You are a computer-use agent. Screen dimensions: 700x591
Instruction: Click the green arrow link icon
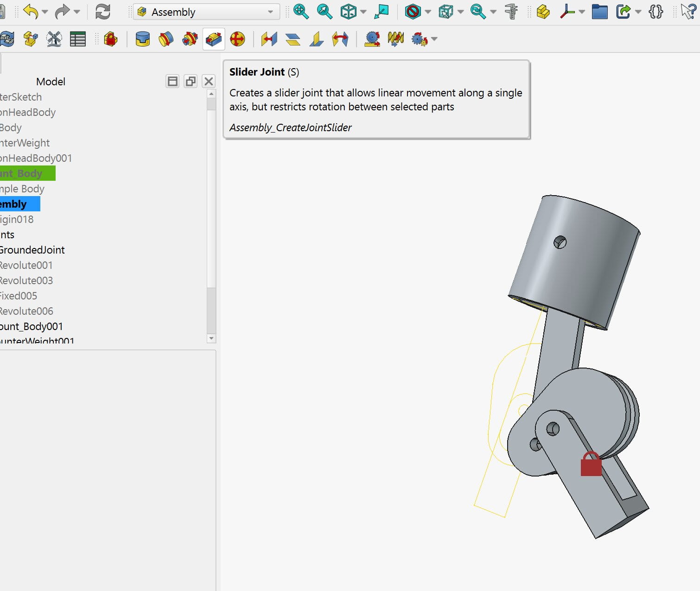click(624, 12)
